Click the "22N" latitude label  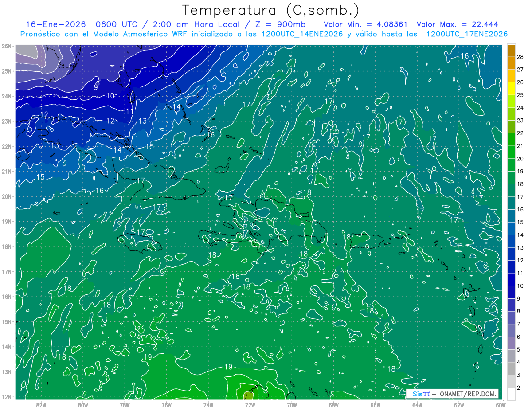pyautogui.click(x=7, y=146)
